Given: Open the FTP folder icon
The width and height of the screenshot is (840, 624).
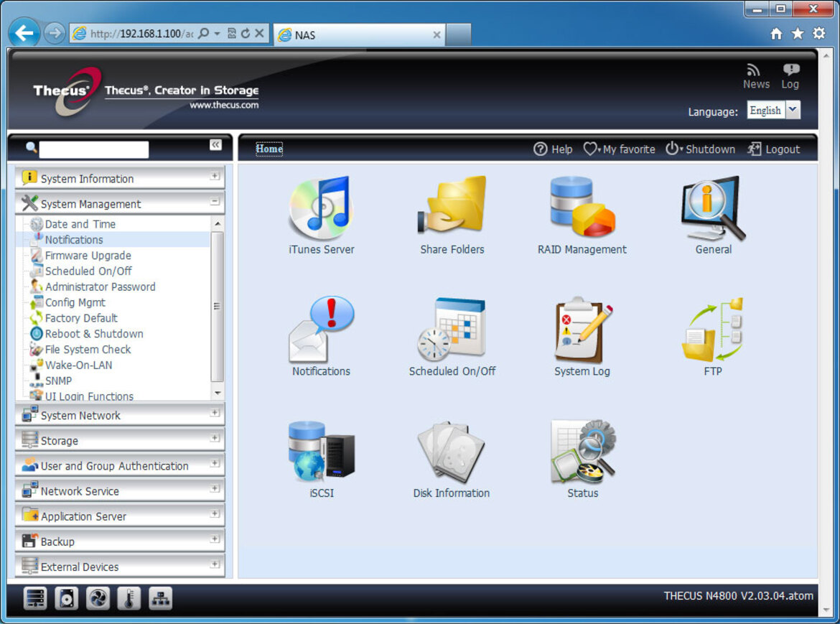Looking at the screenshot, I should tap(712, 329).
